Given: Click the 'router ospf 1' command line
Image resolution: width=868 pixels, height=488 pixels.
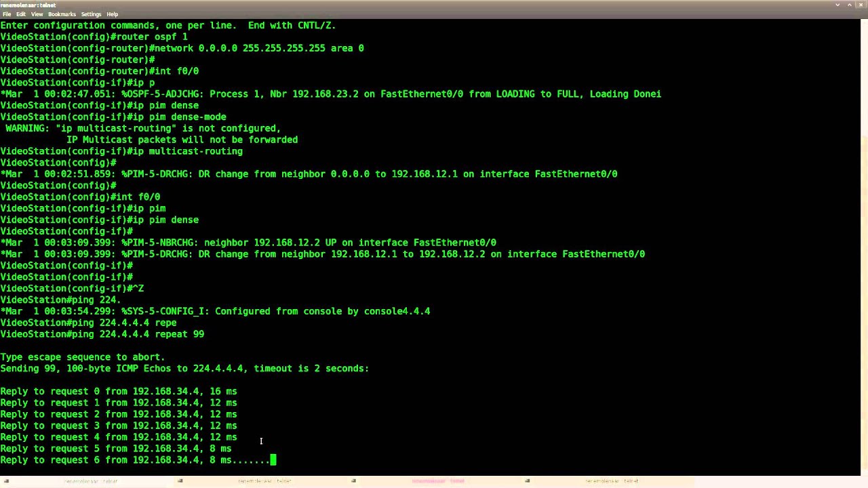Looking at the screenshot, I should (94, 37).
